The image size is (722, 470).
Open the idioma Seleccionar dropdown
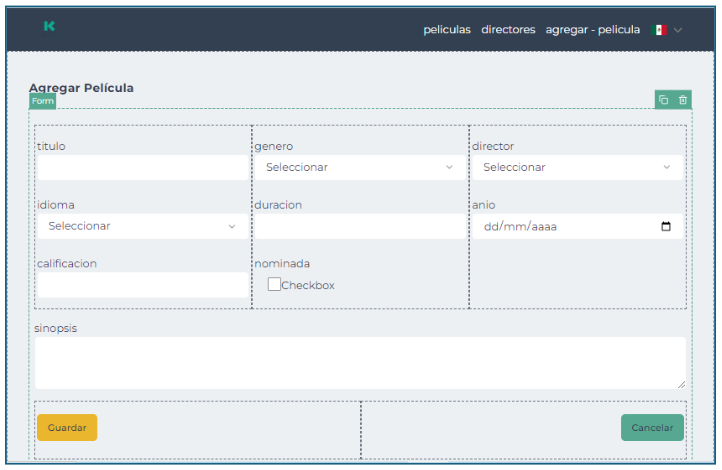pos(142,226)
